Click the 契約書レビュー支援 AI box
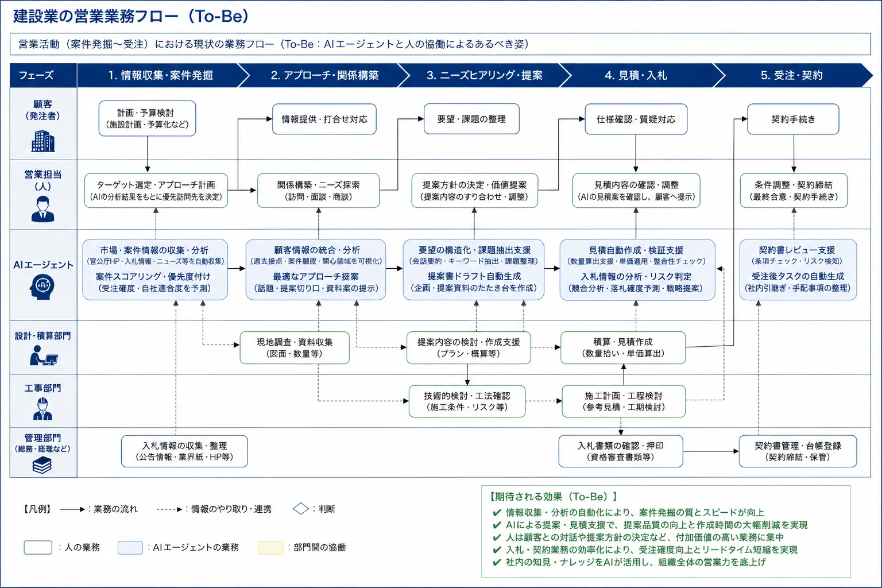This screenshot has height=588, width=882. [798, 269]
